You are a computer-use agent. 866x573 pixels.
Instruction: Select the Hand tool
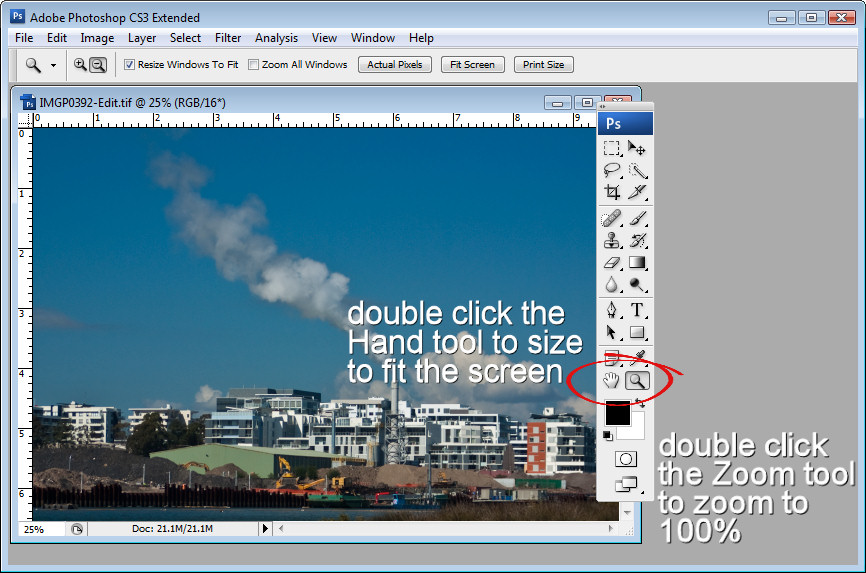pos(611,380)
